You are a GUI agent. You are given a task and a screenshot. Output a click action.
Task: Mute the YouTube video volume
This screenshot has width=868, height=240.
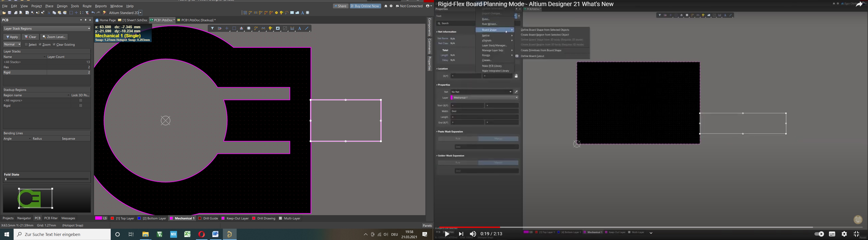point(473,234)
